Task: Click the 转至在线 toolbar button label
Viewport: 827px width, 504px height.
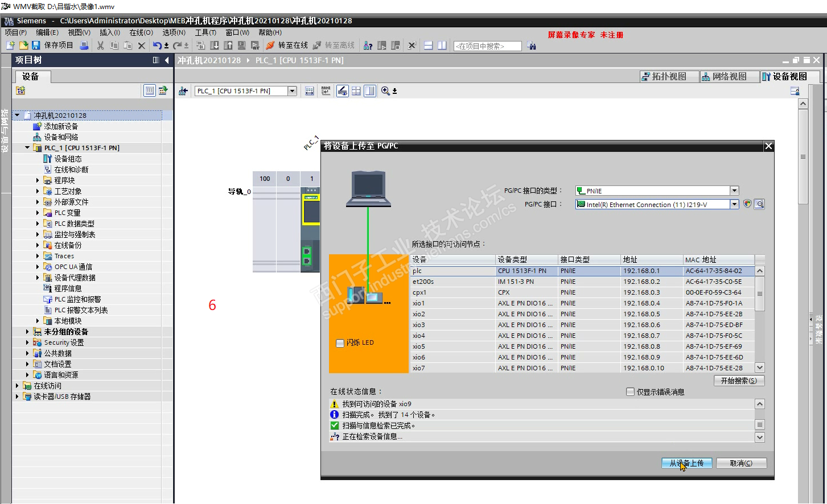Action: [x=293, y=46]
